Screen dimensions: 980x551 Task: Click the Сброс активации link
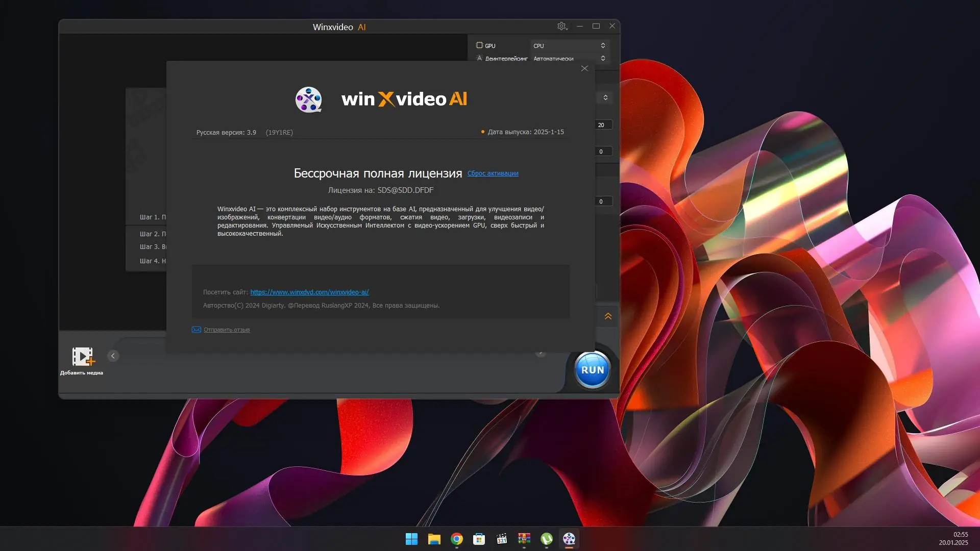pyautogui.click(x=493, y=173)
